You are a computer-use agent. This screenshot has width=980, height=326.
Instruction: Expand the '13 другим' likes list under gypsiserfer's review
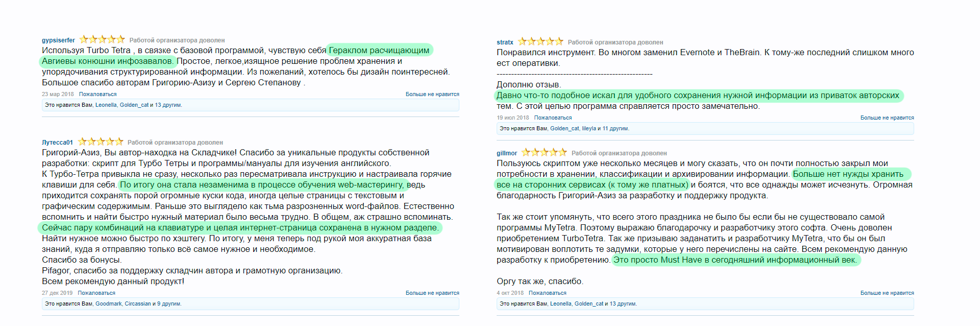coord(168,105)
